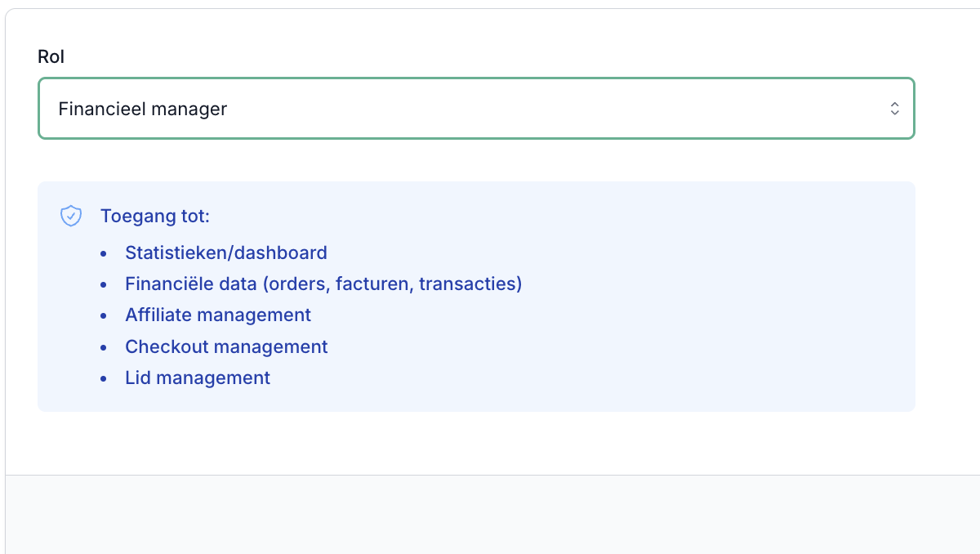Select the 'Statistieken/dashboard' list item
The image size is (980, 554).
226,252
